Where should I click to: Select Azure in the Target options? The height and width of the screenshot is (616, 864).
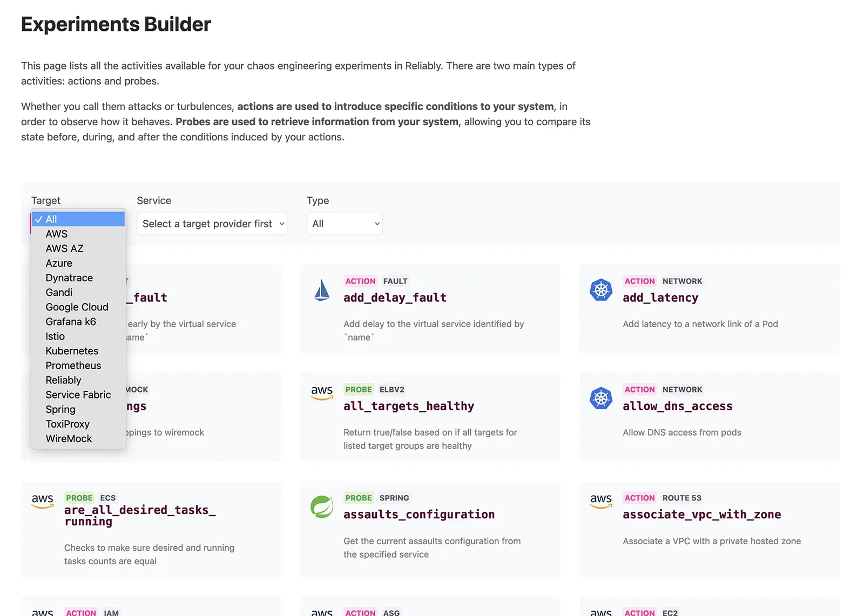[x=78, y=263]
